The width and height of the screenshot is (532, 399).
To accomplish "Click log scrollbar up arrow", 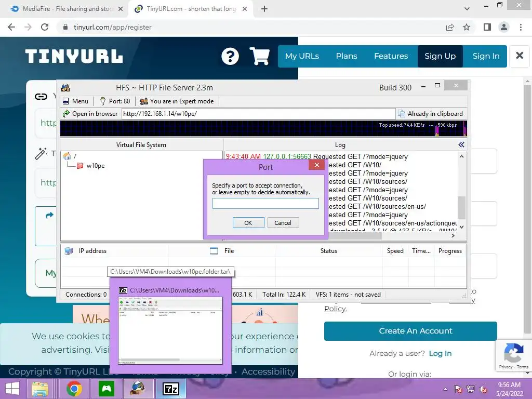I will click(x=461, y=156).
